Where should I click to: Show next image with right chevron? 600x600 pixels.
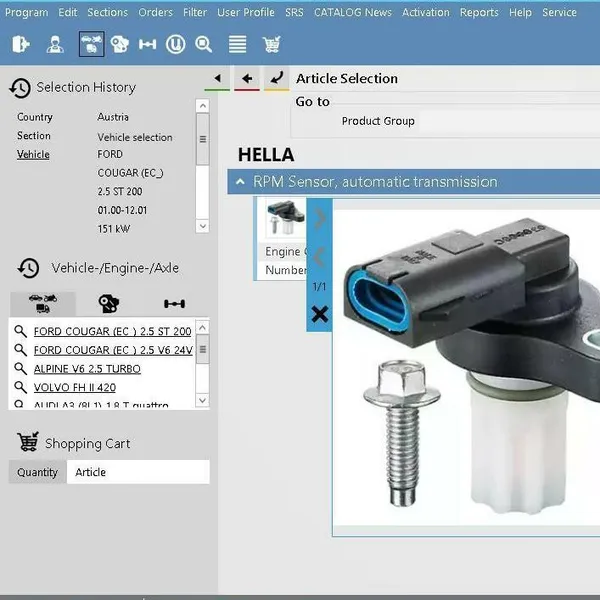coord(320,218)
